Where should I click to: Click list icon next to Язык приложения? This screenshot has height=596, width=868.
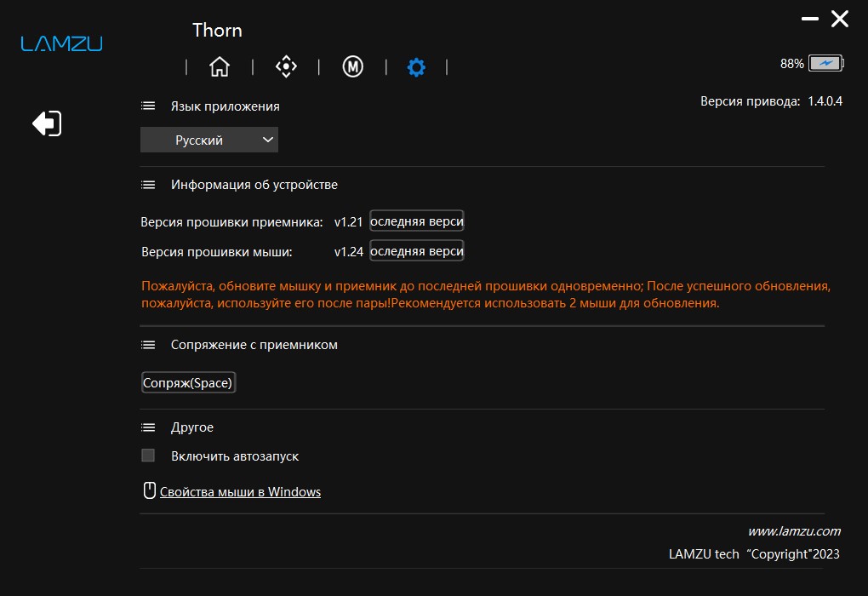pyautogui.click(x=148, y=106)
